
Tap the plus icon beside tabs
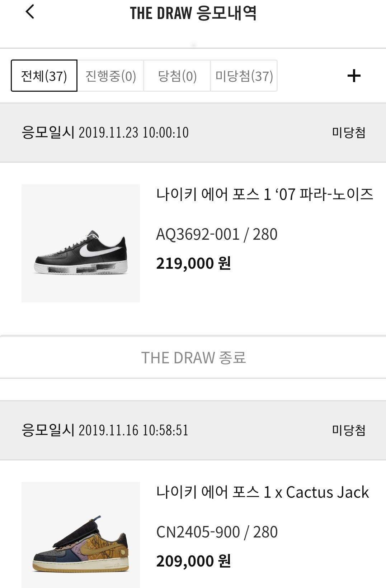(x=354, y=76)
